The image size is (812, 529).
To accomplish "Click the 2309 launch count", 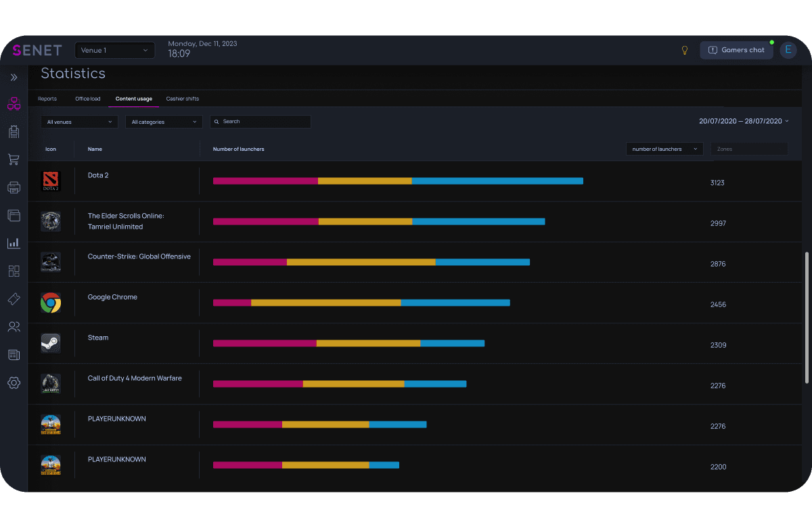I will (718, 345).
